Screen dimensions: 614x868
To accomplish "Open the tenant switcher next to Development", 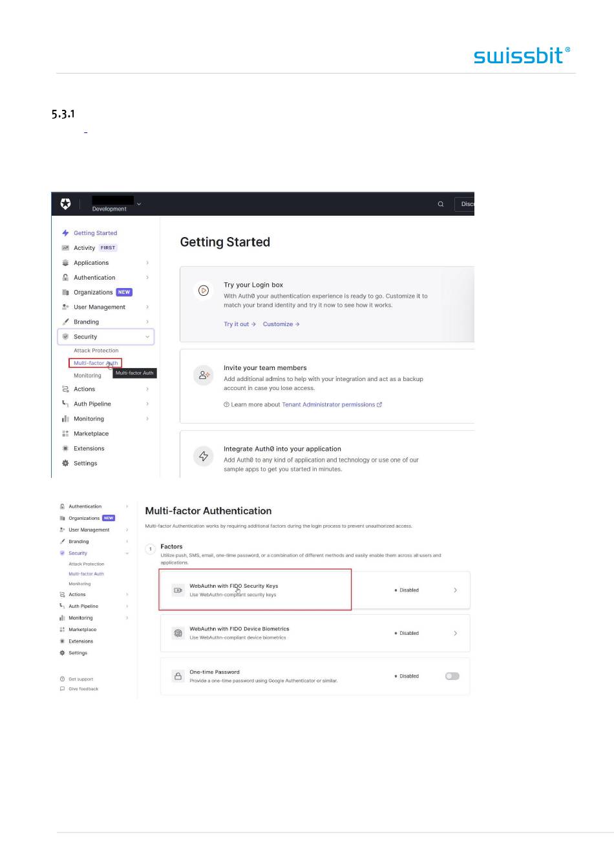I will point(139,204).
